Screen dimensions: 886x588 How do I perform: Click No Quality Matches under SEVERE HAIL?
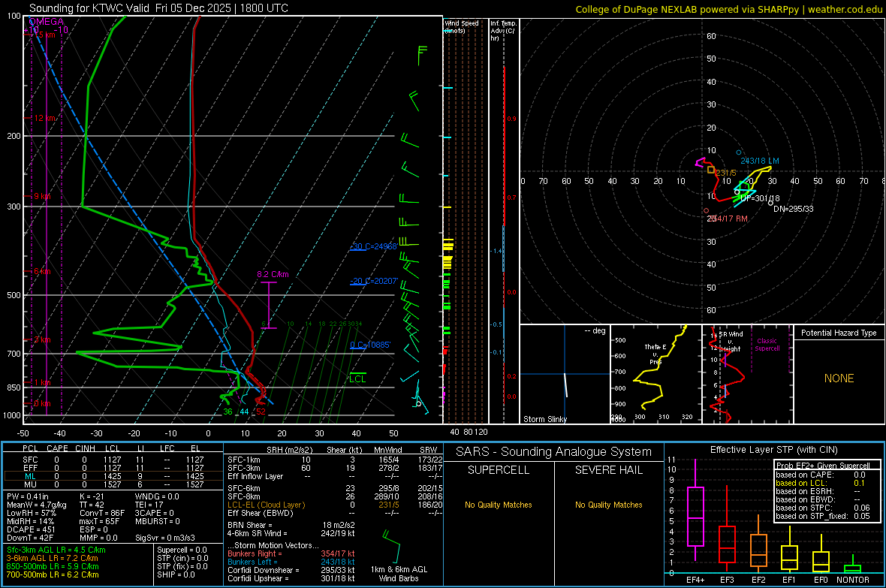tap(608, 505)
